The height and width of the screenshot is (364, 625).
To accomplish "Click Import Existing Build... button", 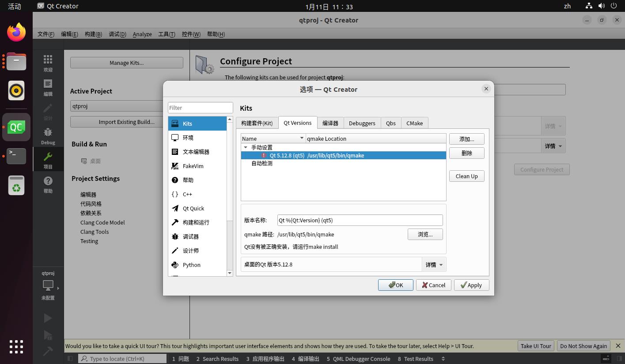I will (x=127, y=122).
